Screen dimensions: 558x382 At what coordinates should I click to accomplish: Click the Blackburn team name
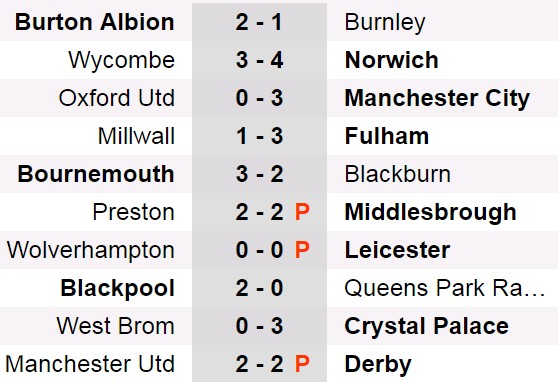tap(398, 174)
